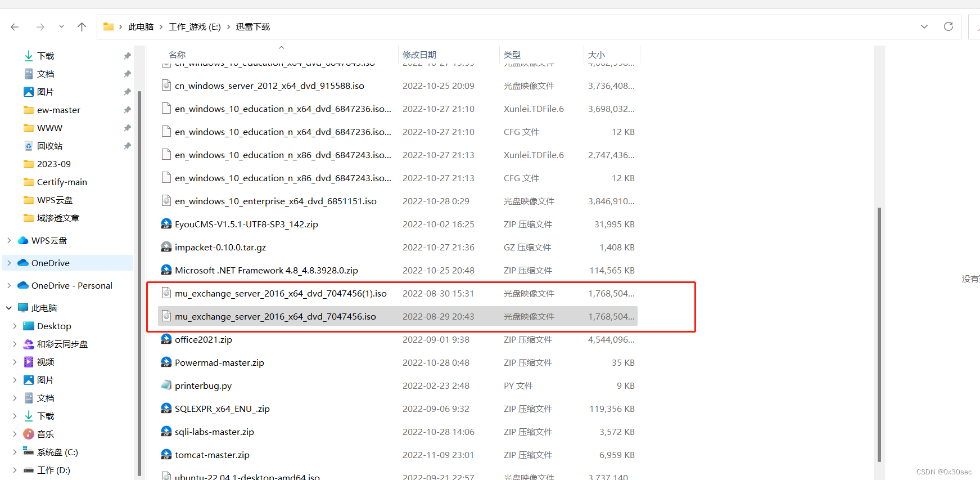Go up one folder level
Image resolution: width=980 pixels, height=480 pixels.
click(82, 26)
